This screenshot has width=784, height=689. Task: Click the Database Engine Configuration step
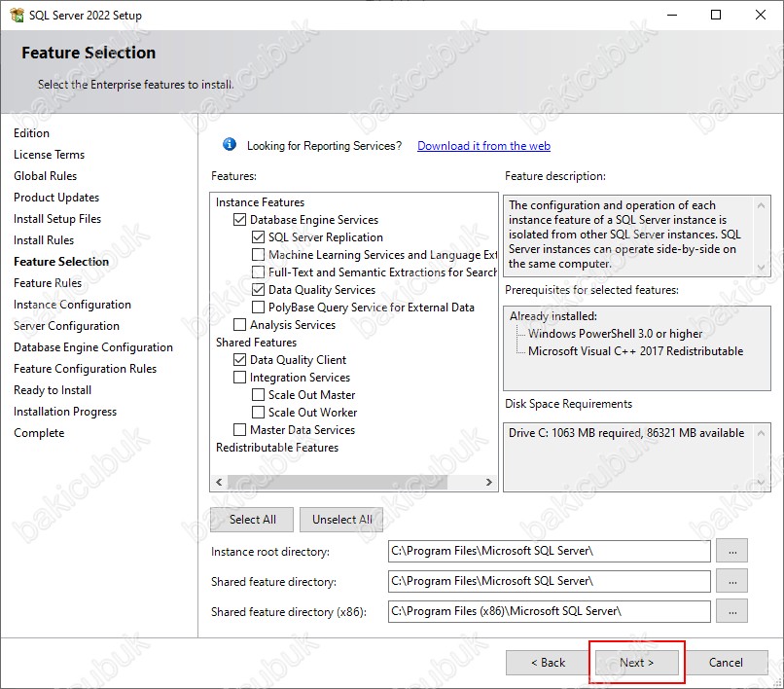point(93,347)
